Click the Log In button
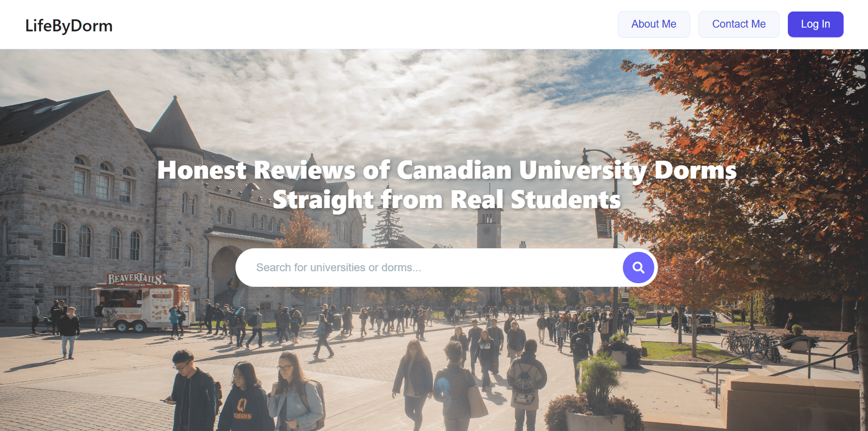This screenshot has height=431, width=868. (815, 24)
